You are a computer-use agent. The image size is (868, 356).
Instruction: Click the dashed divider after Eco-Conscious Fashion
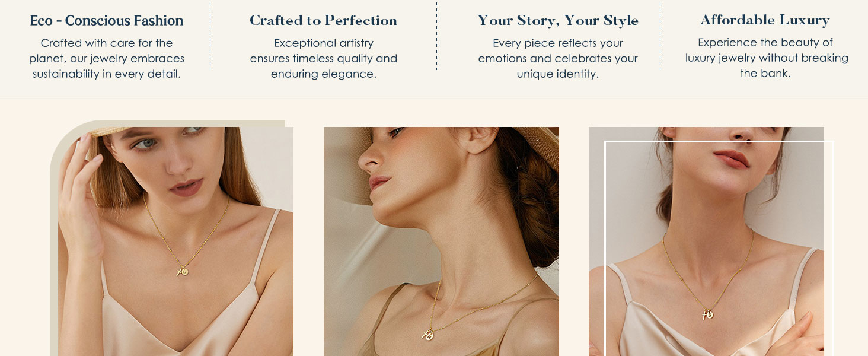[x=210, y=36]
